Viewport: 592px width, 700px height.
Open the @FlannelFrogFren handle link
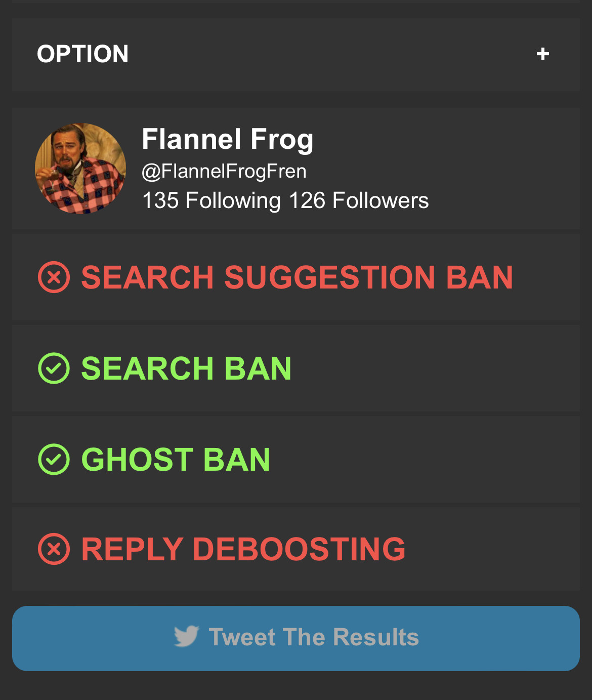click(224, 171)
